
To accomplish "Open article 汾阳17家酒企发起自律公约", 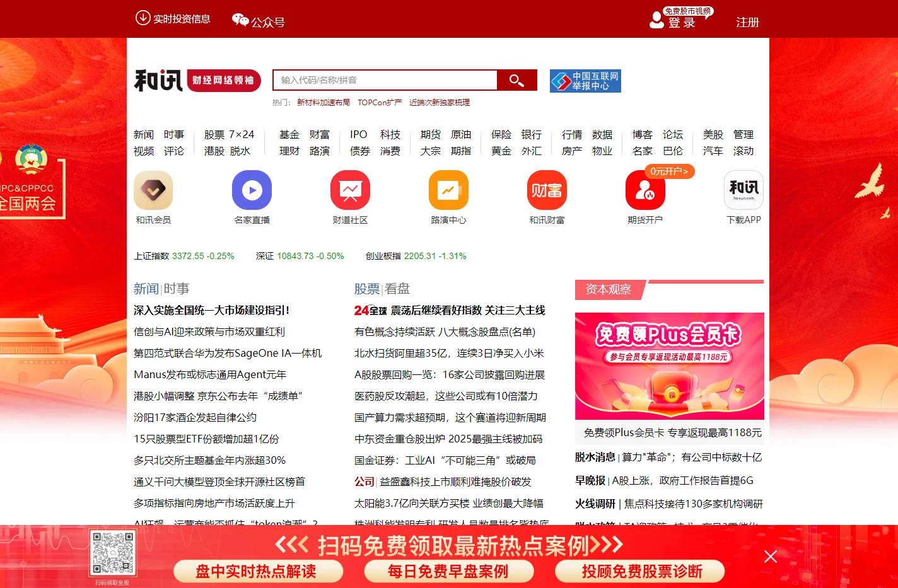I will (x=195, y=417).
